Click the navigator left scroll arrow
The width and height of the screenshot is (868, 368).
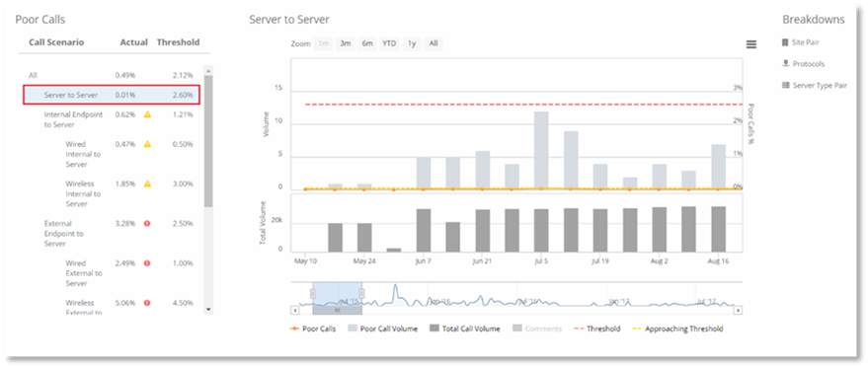(x=295, y=311)
